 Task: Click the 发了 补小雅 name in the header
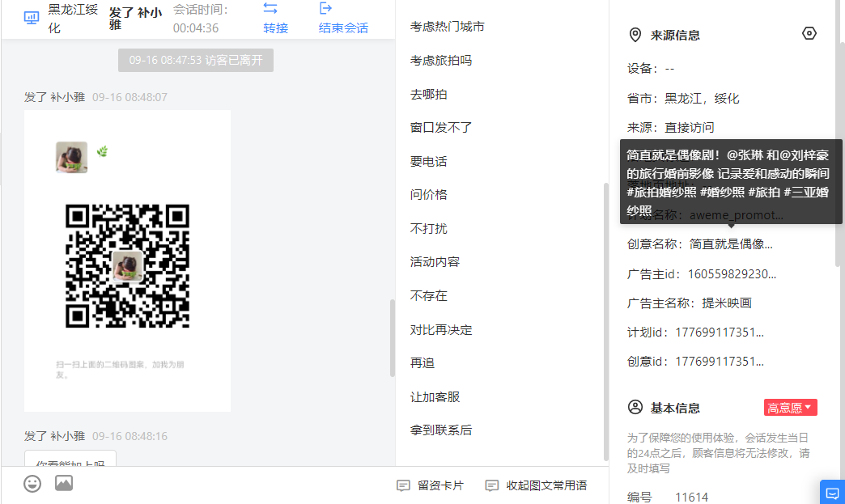click(135, 19)
